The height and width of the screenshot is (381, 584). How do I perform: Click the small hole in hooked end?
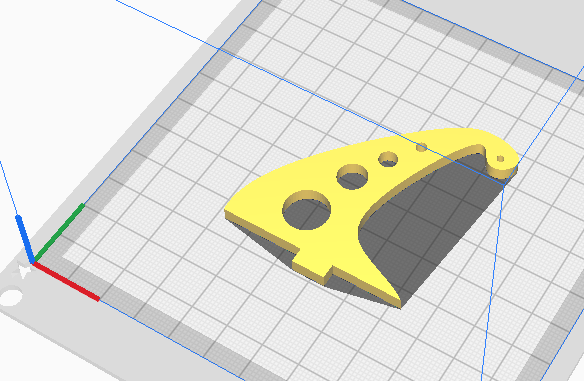point(501,159)
